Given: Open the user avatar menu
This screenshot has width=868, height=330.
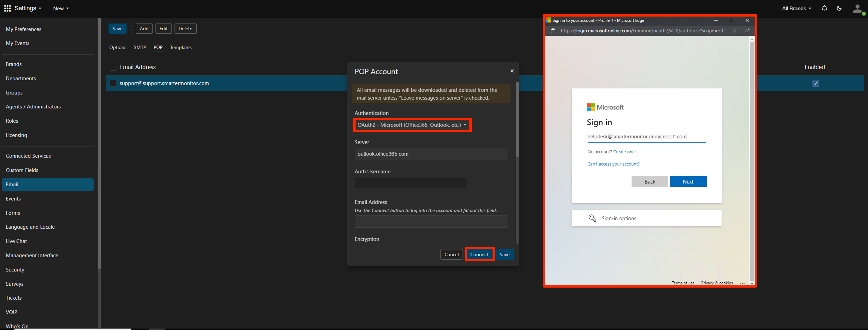Looking at the screenshot, I should [x=858, y=9].
